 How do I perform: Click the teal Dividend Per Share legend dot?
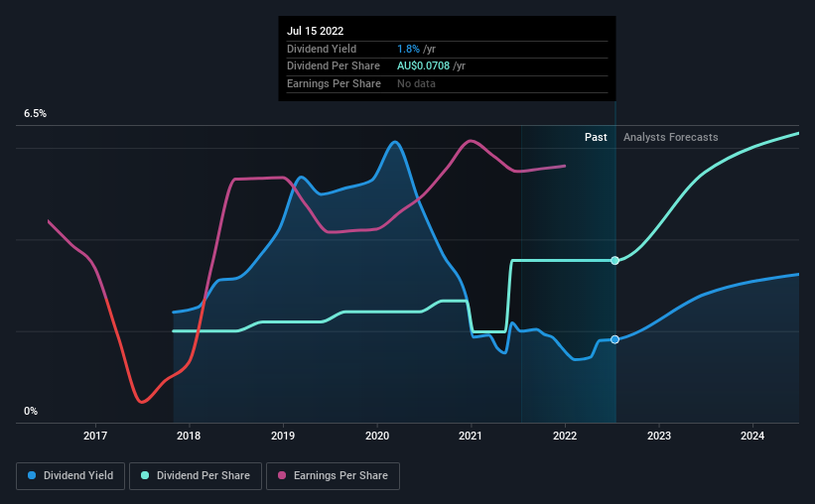(145, 475)
